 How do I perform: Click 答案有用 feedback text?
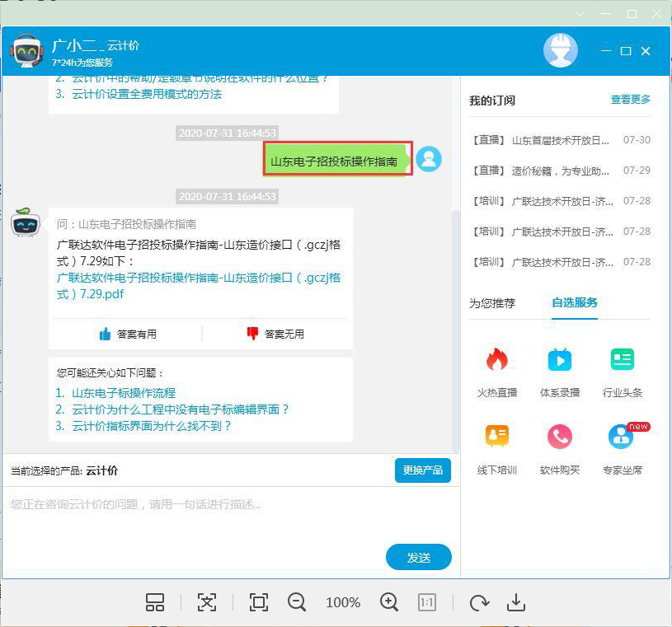point(137,334)
